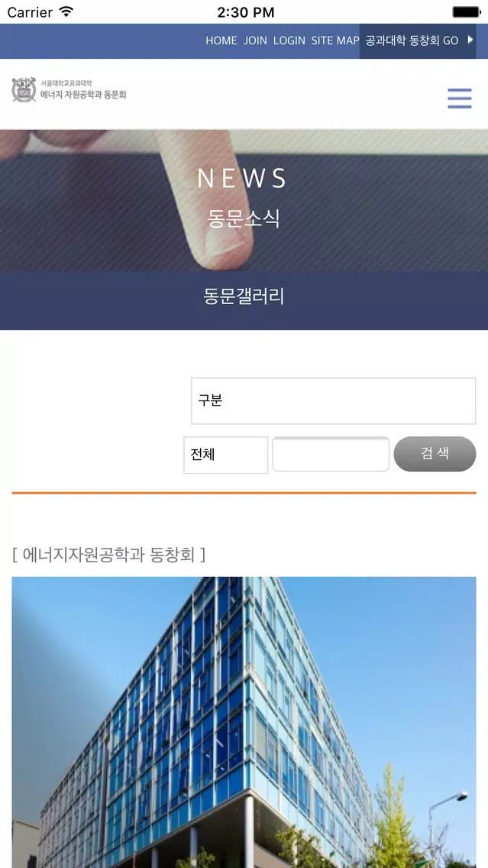
Task: Open the hamburger menu icon
Action: coord(460,99)
